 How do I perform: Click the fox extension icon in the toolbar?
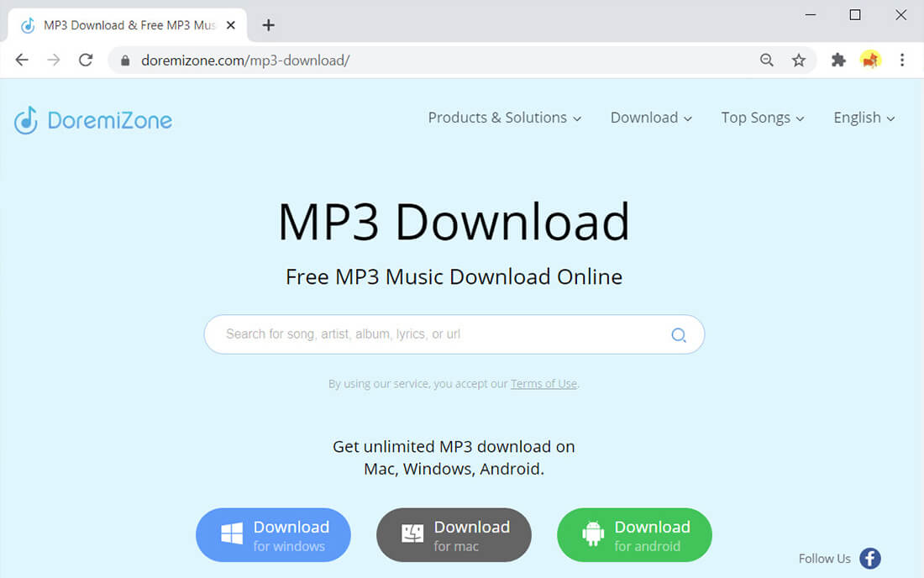point(870,60)
